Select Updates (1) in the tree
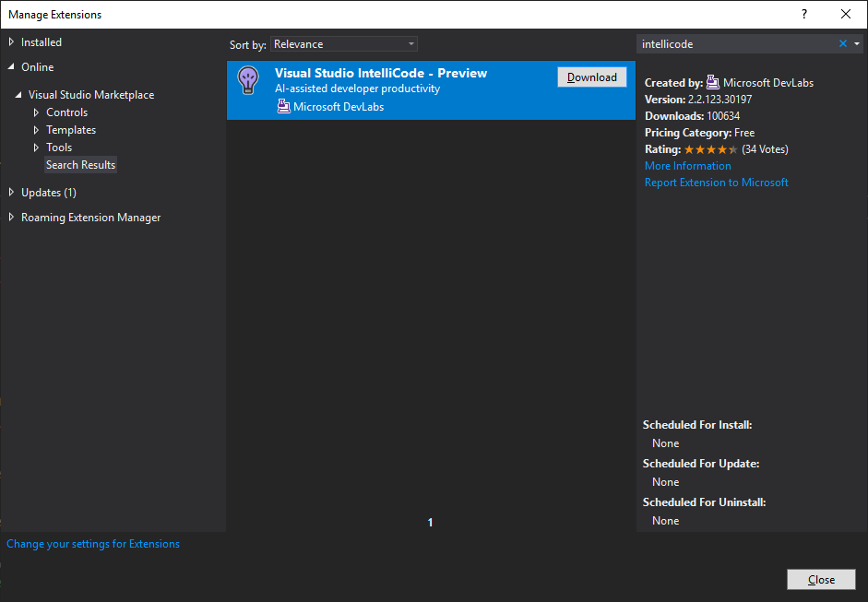Image resolution: width=868 pixels, height=602 pixels. click(x=49, y=193)
